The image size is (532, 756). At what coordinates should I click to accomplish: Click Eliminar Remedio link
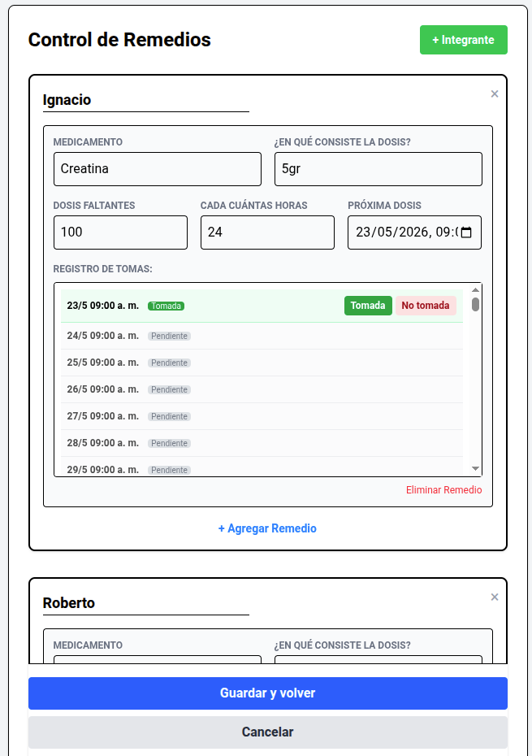(x=443, y=490)
